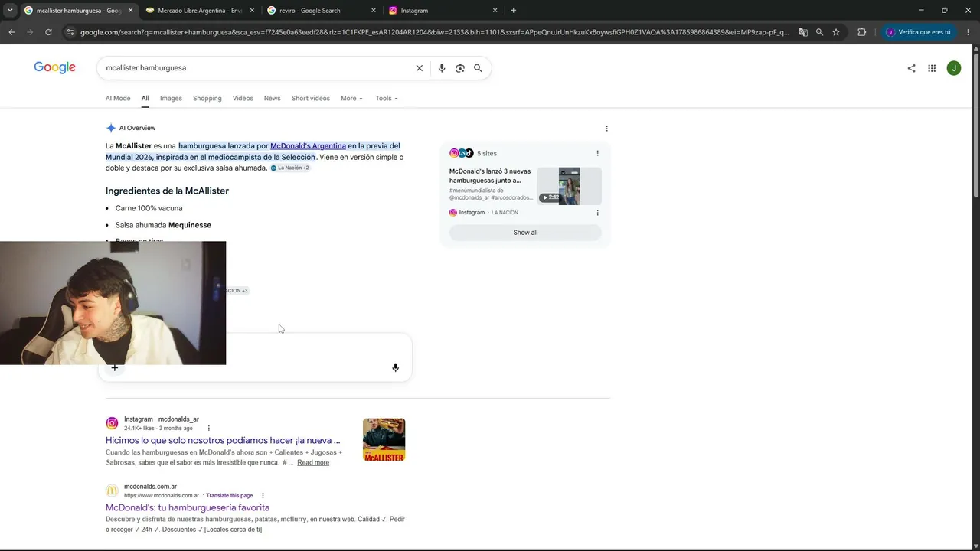The image size is (980, 551).
Task: Switch to the reviro Google Search tab
Action: pos(320,11)
